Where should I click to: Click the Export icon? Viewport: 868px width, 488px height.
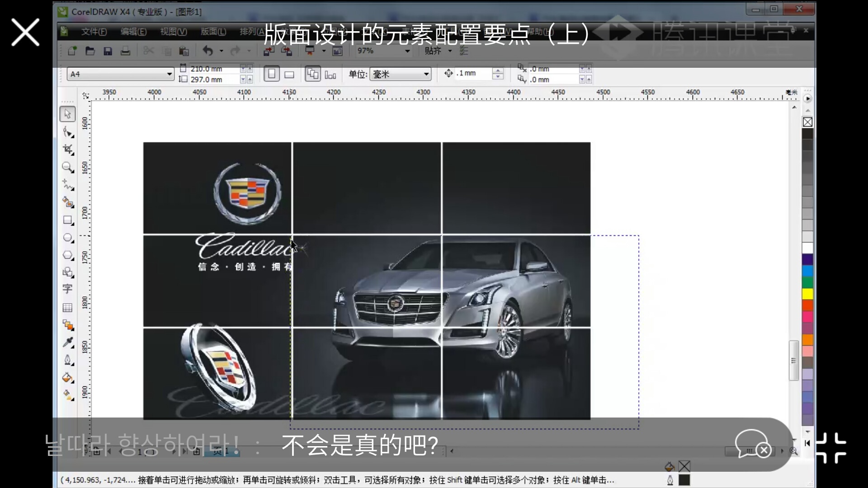pyautogui.click(x=287, y=51)
